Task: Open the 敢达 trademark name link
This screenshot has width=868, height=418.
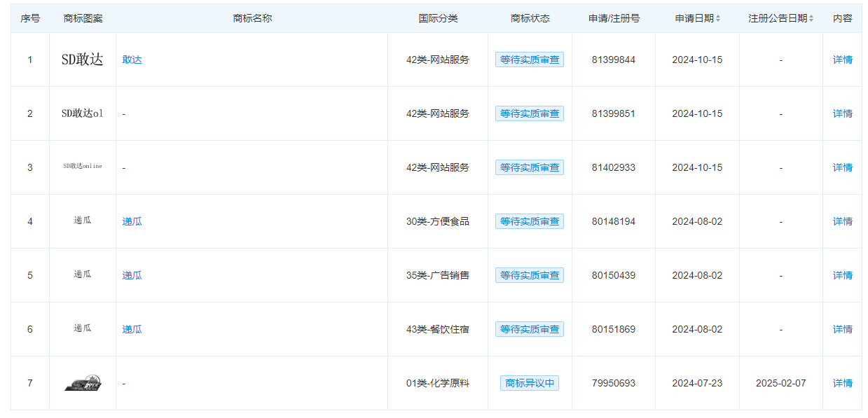Action: pyautogui.click(x=132, y=60)
